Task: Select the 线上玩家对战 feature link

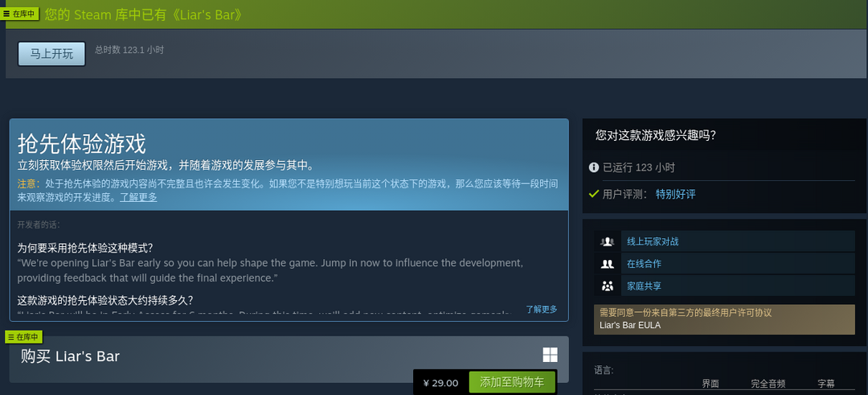Action: coord(653,241)
